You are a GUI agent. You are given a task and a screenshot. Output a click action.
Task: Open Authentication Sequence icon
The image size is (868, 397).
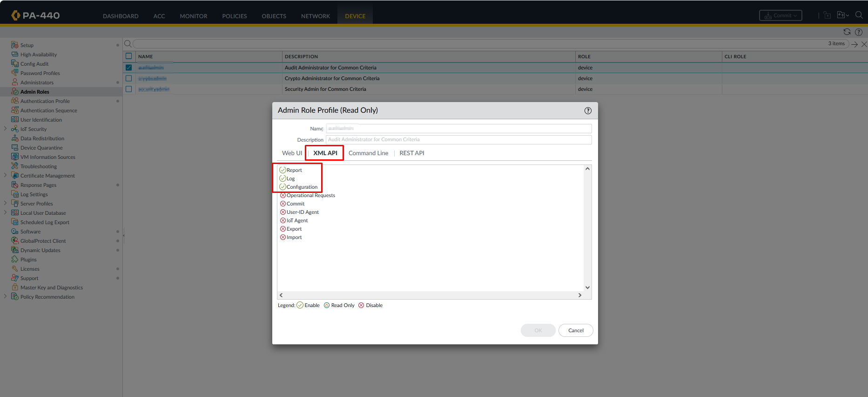(x=15, y=110)
